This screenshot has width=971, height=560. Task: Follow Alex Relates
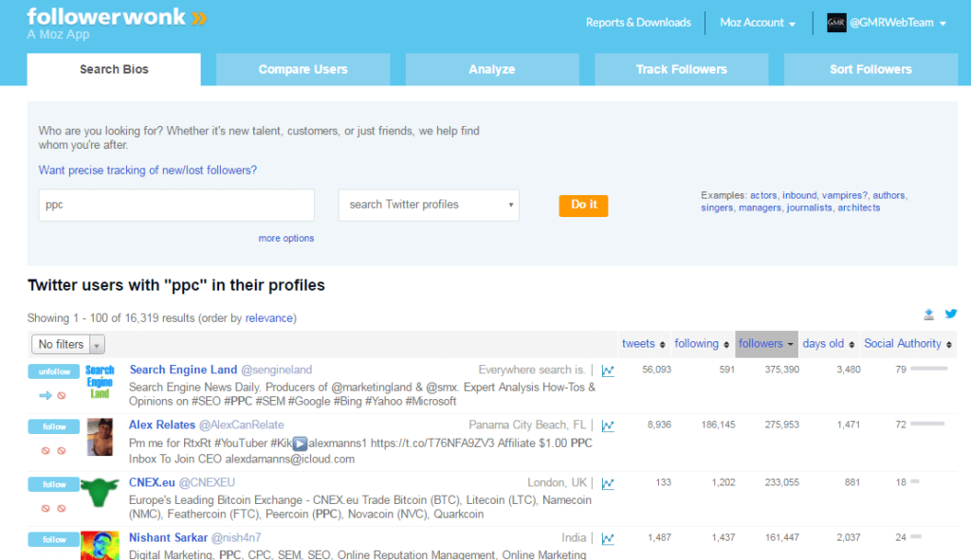click(x=54, y=426)
